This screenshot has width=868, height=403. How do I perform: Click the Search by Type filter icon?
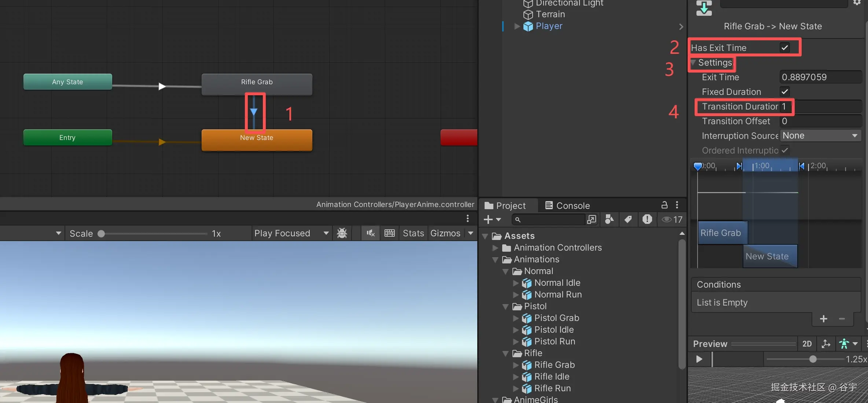point(609,219)
